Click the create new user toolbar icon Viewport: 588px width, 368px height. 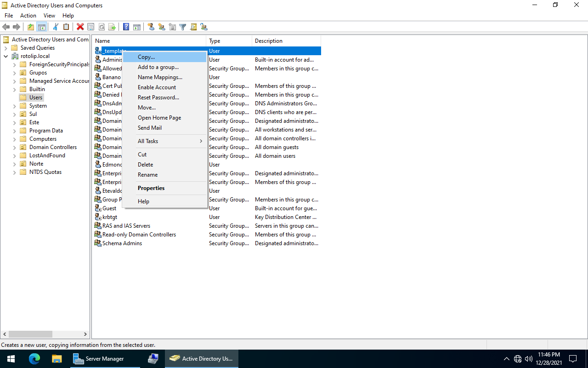pyautogui.click(x=151, y=27)
